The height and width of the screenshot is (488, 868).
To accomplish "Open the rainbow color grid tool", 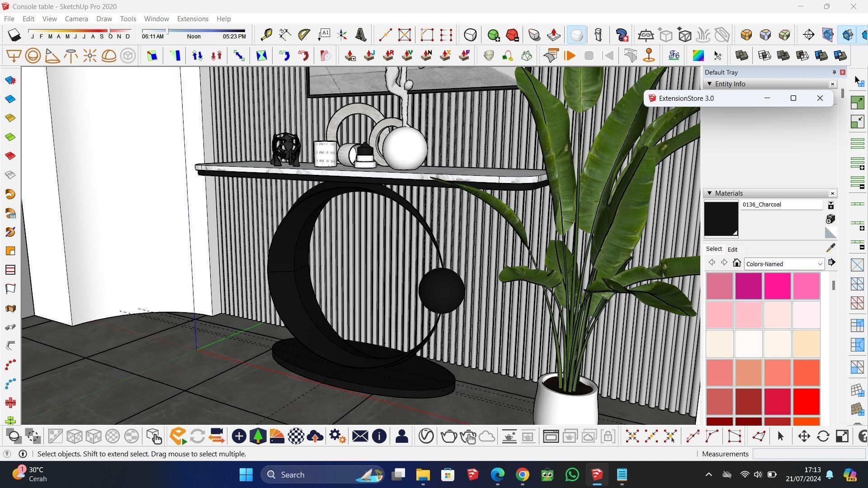I will point(698,56).
